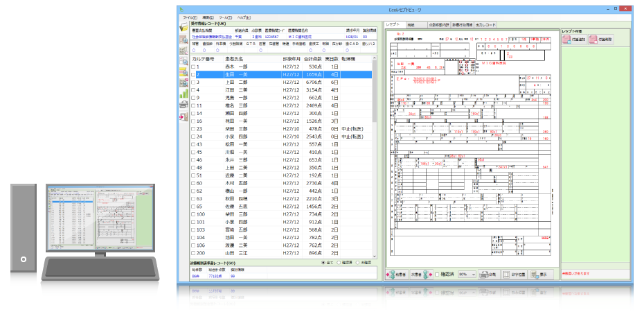
Task: Open the 80% zoom dropdown
Action: point(467,274)
